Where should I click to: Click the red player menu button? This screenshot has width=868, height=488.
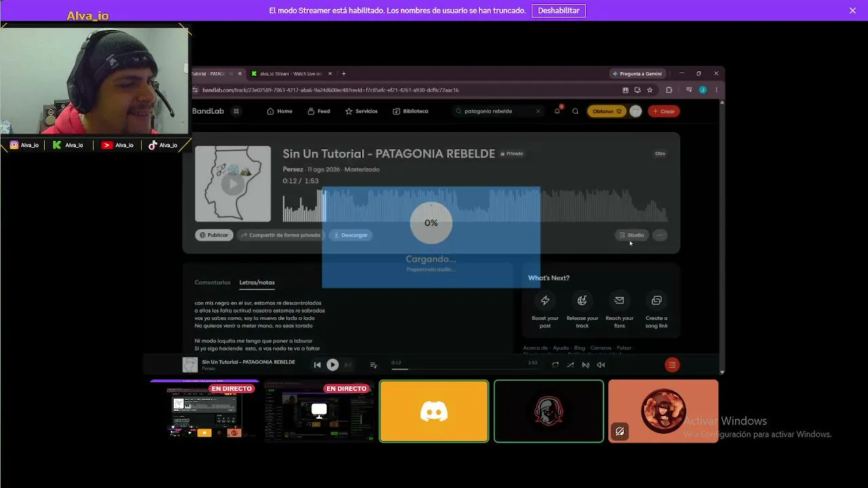pyautogui.click(x=672, y=365)
